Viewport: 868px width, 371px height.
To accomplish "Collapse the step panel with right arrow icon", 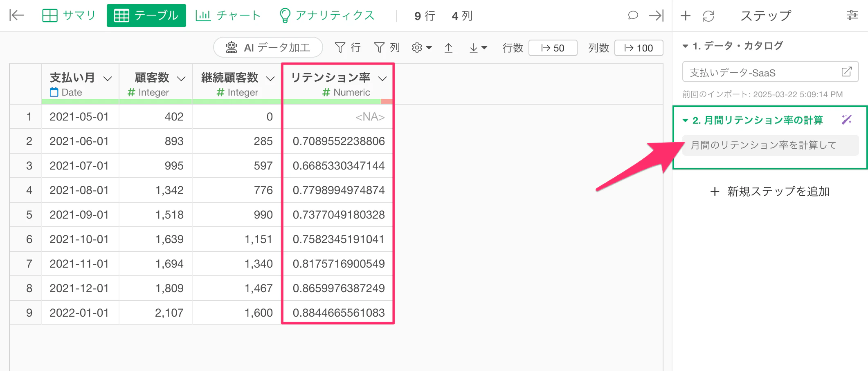I will click(657, 16).
